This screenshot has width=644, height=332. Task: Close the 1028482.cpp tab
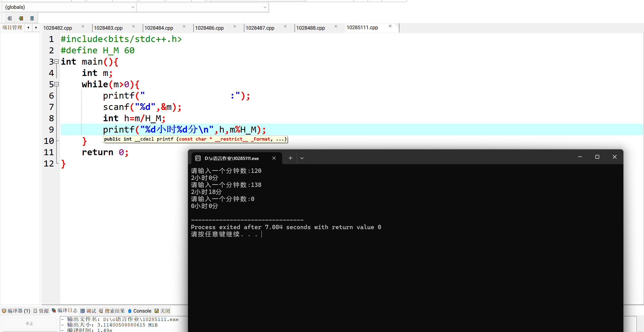tap(83, 26)
